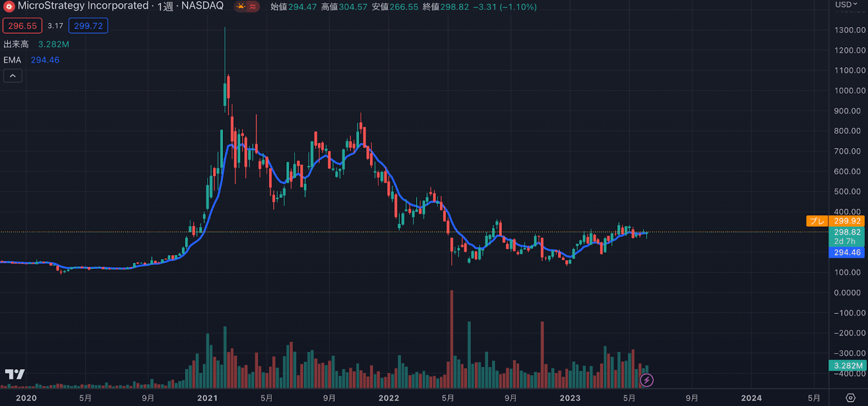Click the green 3.282M volume axis tag
The height and width of the screenshot is (406, 868).
847,366
